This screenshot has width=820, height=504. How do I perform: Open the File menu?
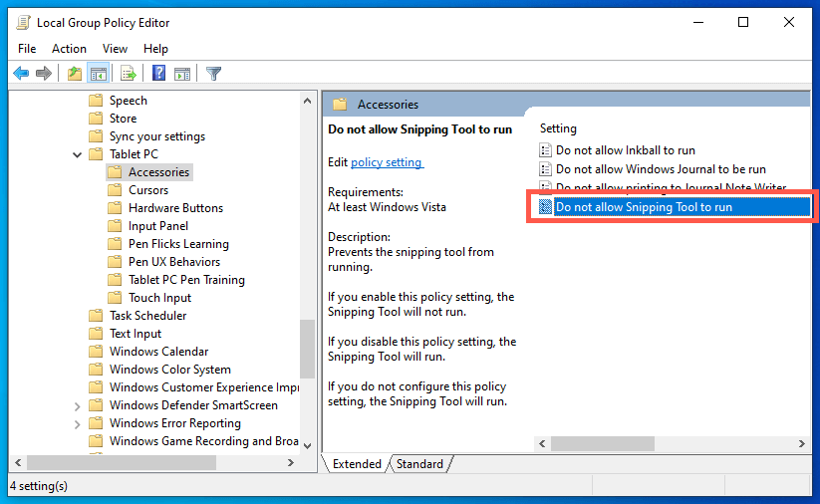27,49
